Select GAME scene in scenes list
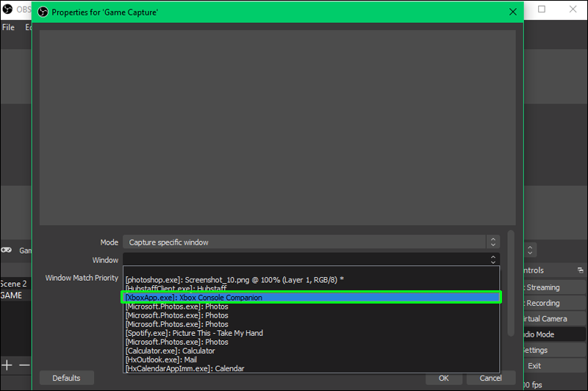Image resolution: width=588 pixels, height=391 pixels. tap(15, 295)
